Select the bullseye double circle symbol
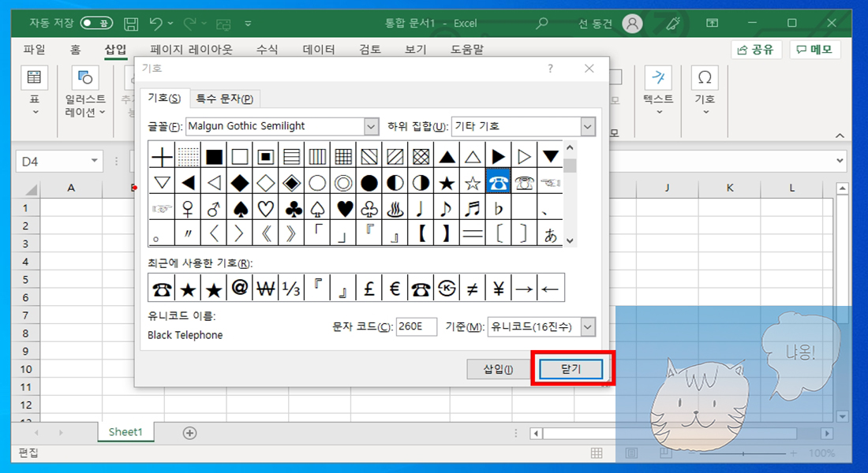868x473 pixels. [x=343, y=183]
